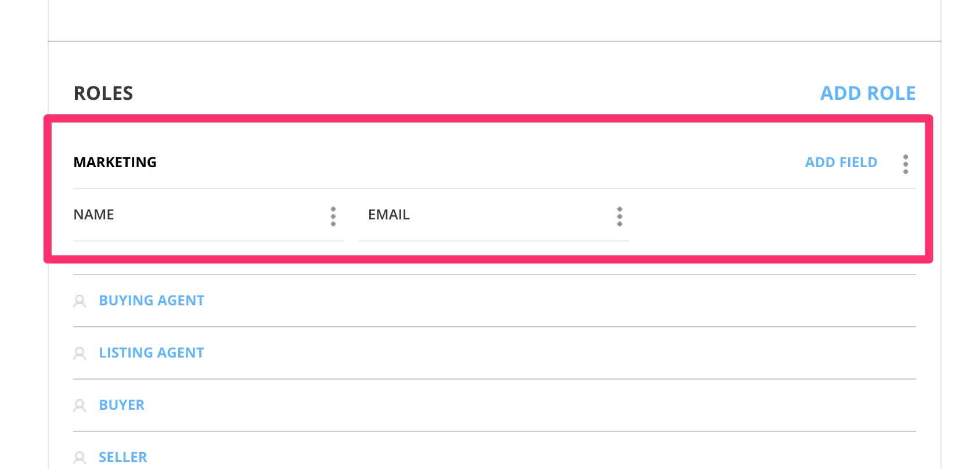
Task: Click the MARKETING role title
Action: [115, 163]
